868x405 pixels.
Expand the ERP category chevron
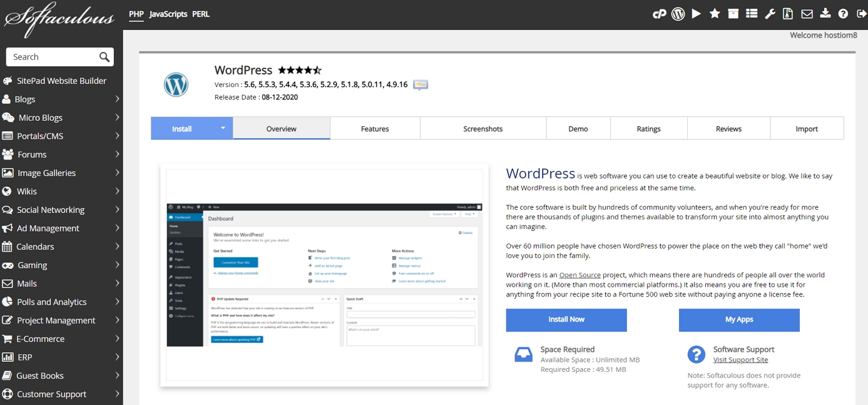coord(118,357)
